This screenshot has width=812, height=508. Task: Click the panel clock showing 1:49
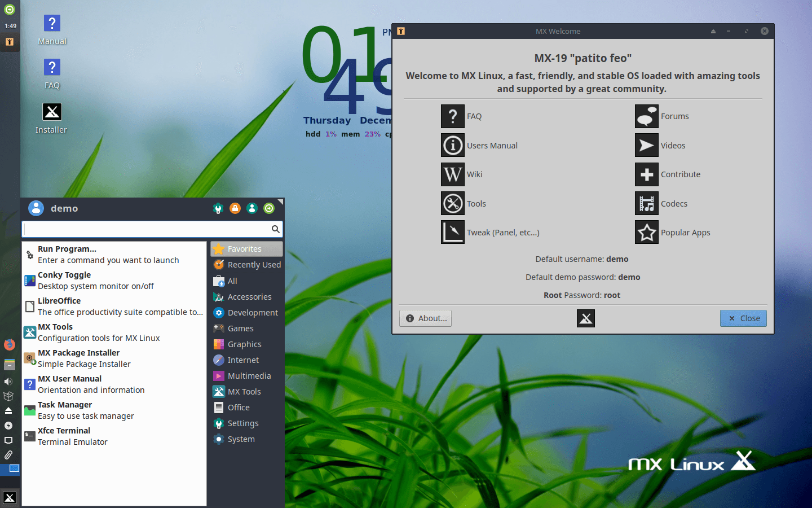[x=10, y=26]
